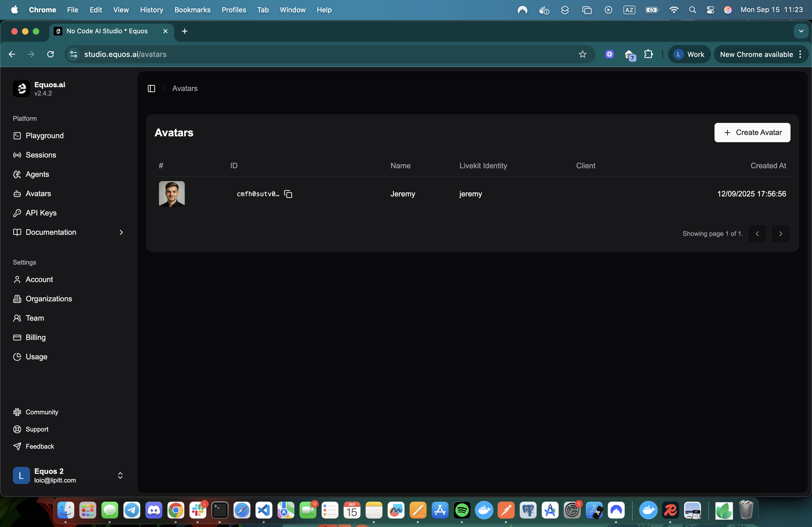Open the Bookmarks menu

192,10
